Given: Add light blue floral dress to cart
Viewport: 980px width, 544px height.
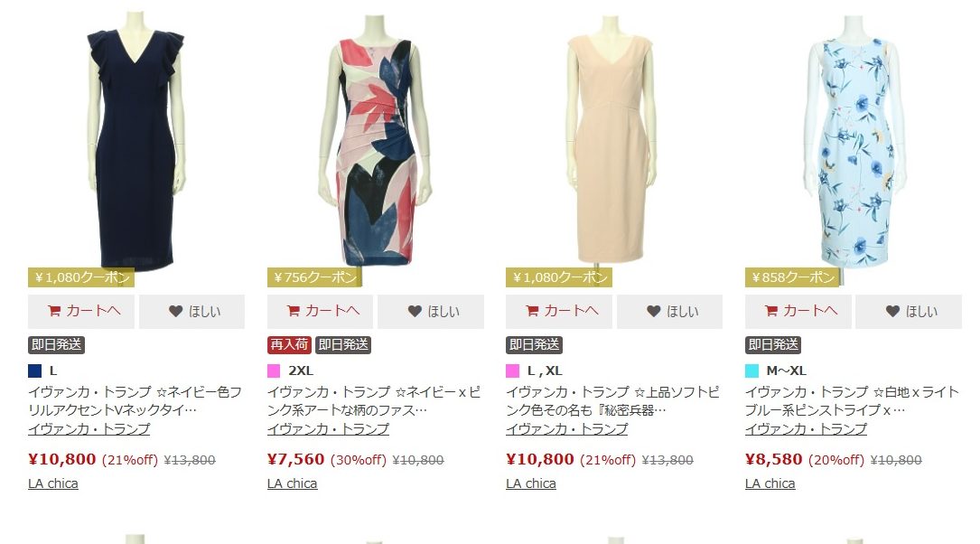Looking at the screenshot, I should click(798, 312).
